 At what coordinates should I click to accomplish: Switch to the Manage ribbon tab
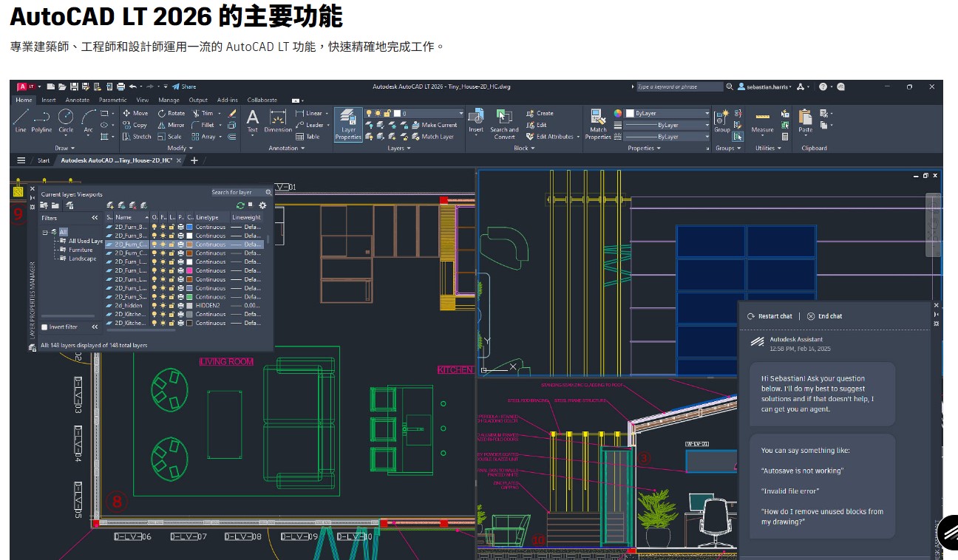[x=169, y=100]
